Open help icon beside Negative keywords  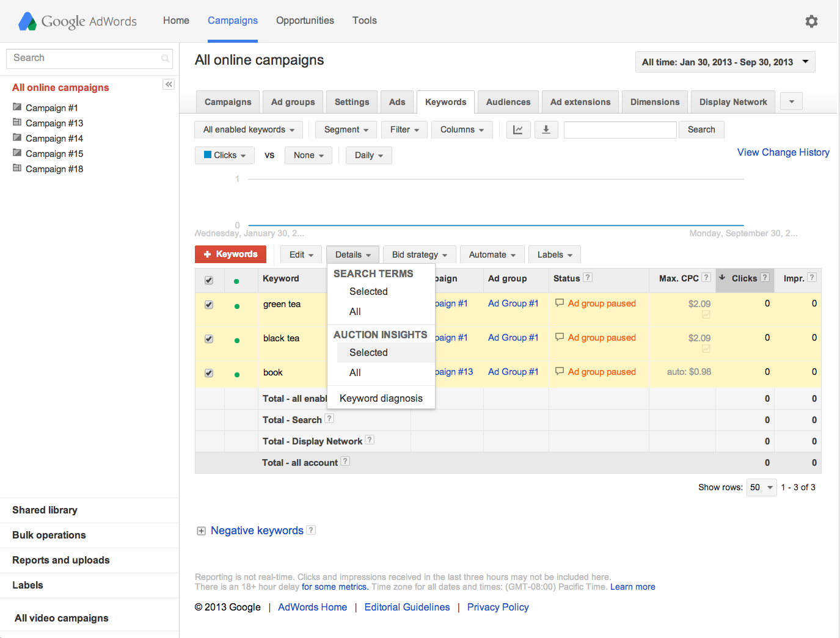(x=311, y=530)
